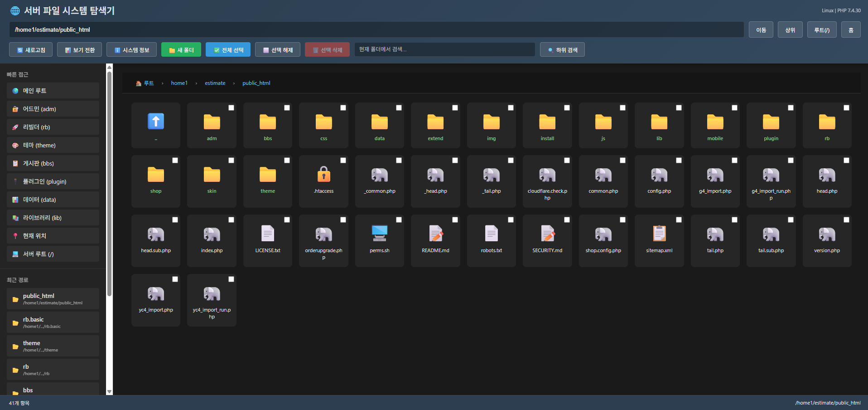Check the box for robots.txt

pyautogui.click(x=511, y=220)
